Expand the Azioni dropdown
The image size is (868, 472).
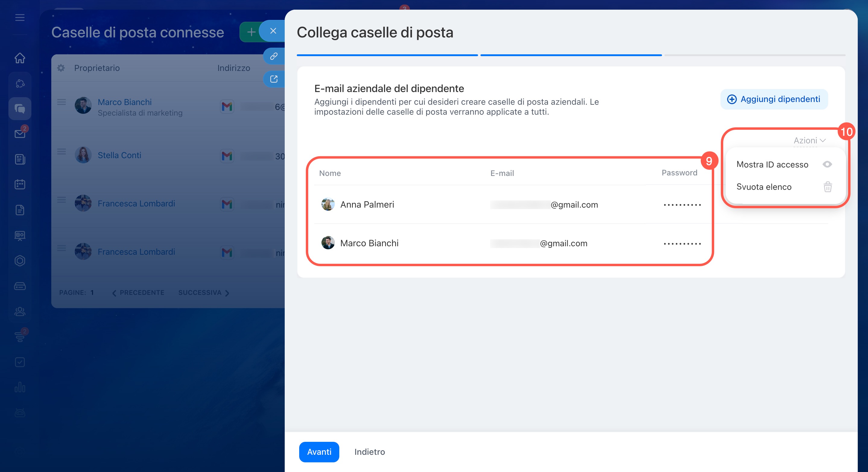click(809, 140)
